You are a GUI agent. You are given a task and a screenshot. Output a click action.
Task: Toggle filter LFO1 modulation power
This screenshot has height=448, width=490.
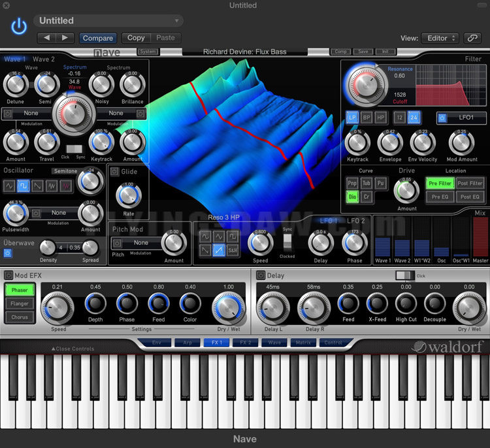[x=442, y=118]
